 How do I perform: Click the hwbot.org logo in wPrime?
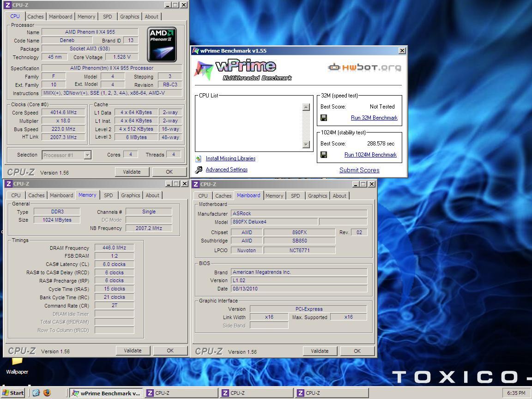pos(364,67)
